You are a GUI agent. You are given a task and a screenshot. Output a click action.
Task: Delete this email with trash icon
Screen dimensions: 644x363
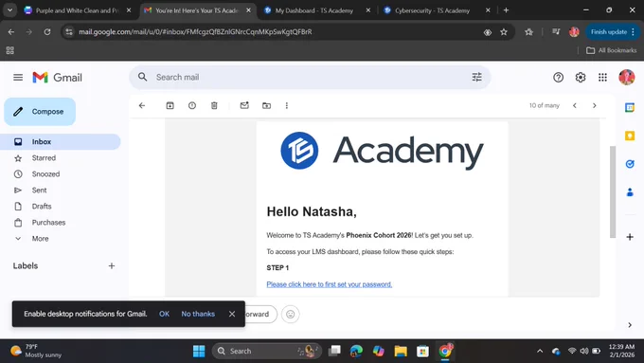214,105
